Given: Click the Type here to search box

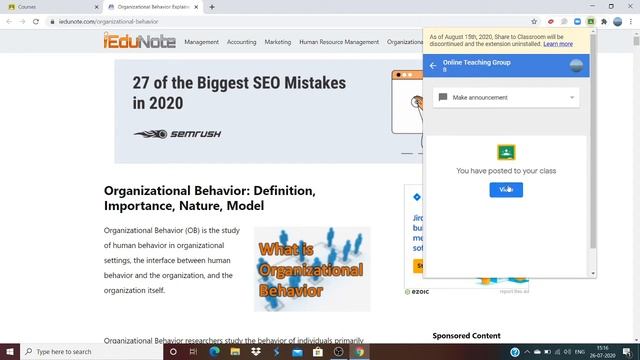Looking at the screenshot, I should (91, 351).
